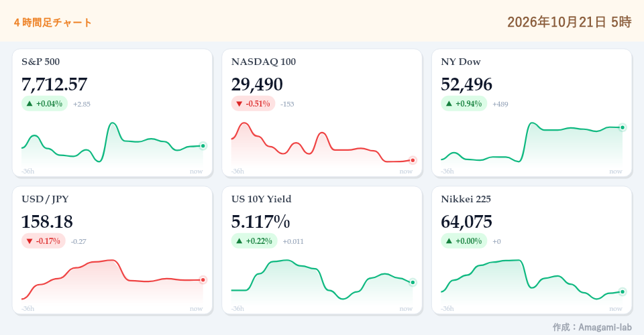Click the now axis label on Nikkei 225
The width and height of the screenshot is (644, 335).
pyautogui.click(x=616, y=309)
